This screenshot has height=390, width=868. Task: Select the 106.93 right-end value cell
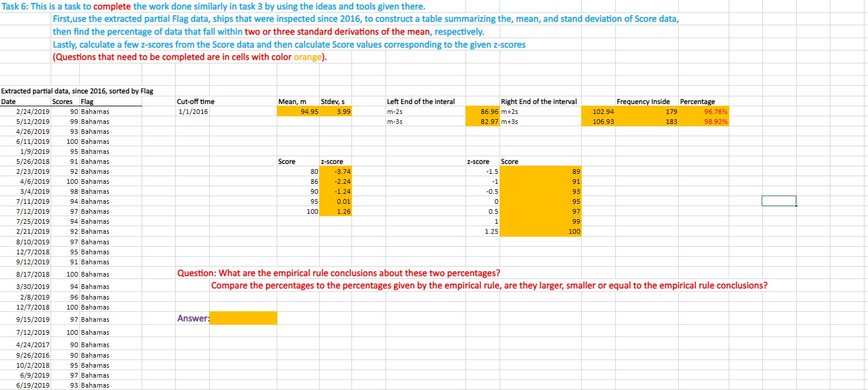(x=598, y=121)
